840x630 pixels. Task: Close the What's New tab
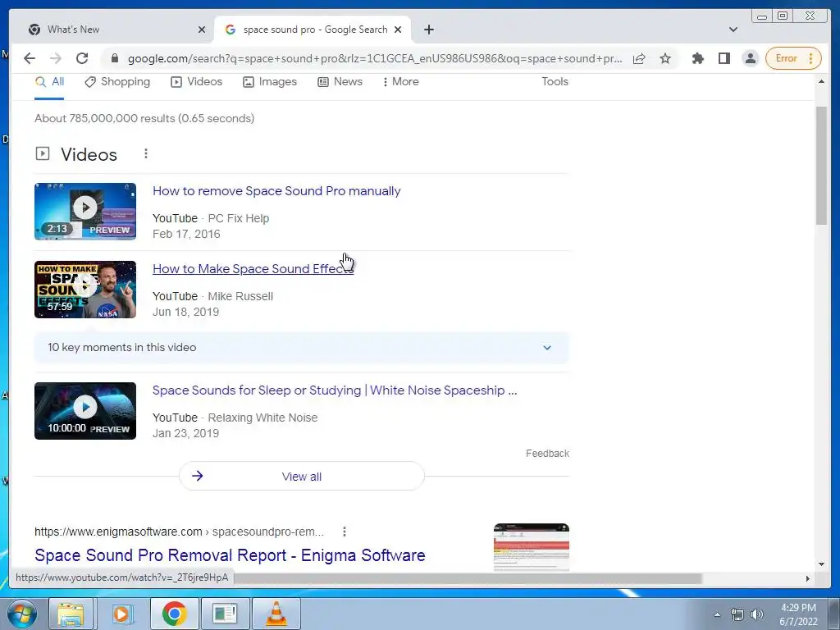click(202, 30)
